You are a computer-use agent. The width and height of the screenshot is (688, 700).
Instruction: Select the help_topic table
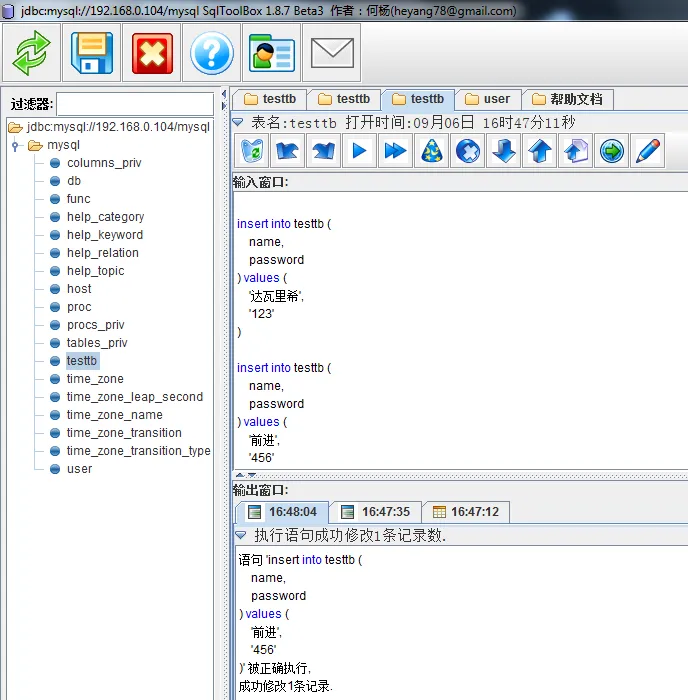tap(96, 271)
